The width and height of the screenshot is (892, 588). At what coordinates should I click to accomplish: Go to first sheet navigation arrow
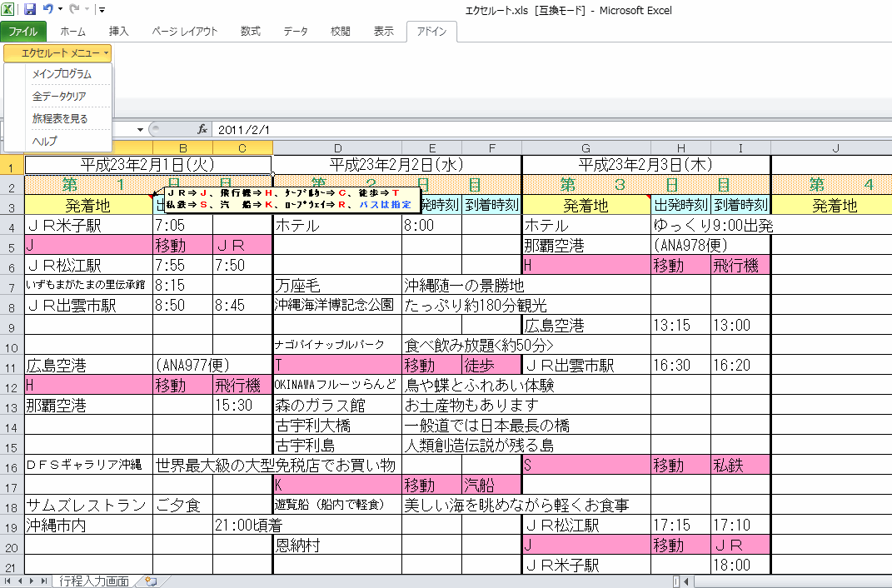(x=8, y=581)
